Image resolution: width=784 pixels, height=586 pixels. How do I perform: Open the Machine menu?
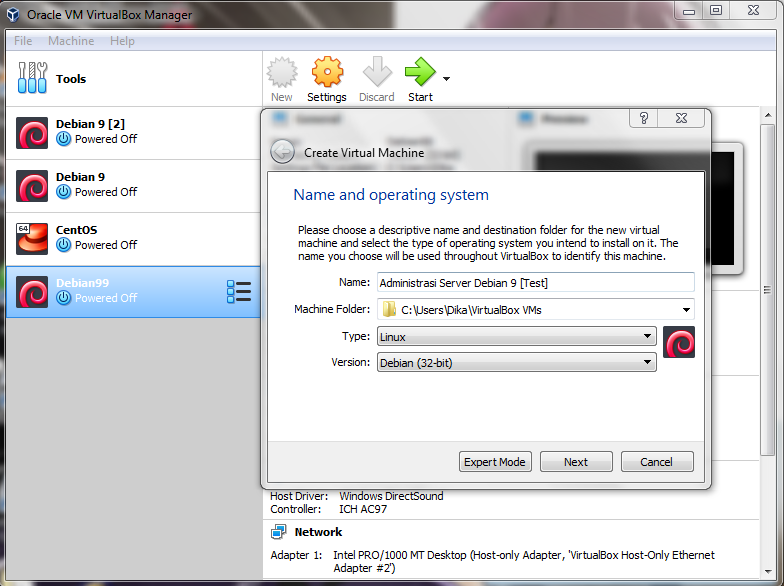click(x=71, y=41)
